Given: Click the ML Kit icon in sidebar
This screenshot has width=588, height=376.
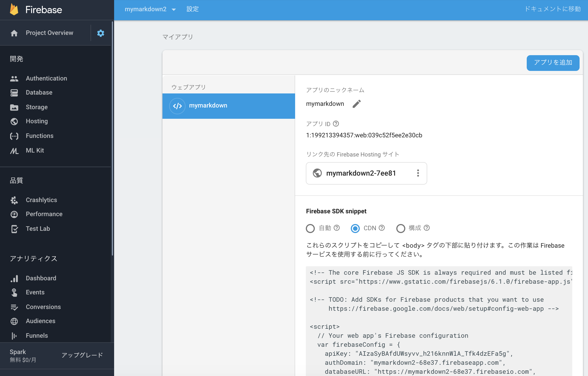Looking at the screenshot, I should 14,150.
